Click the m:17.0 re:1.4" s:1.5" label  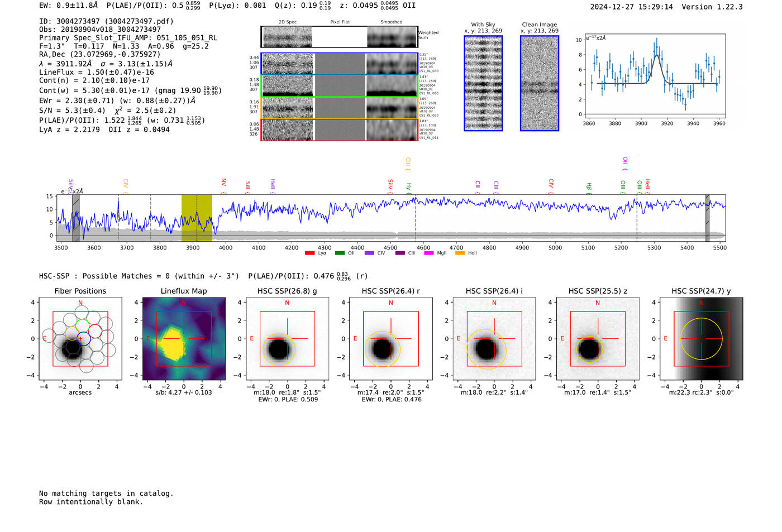pos(598,392)
